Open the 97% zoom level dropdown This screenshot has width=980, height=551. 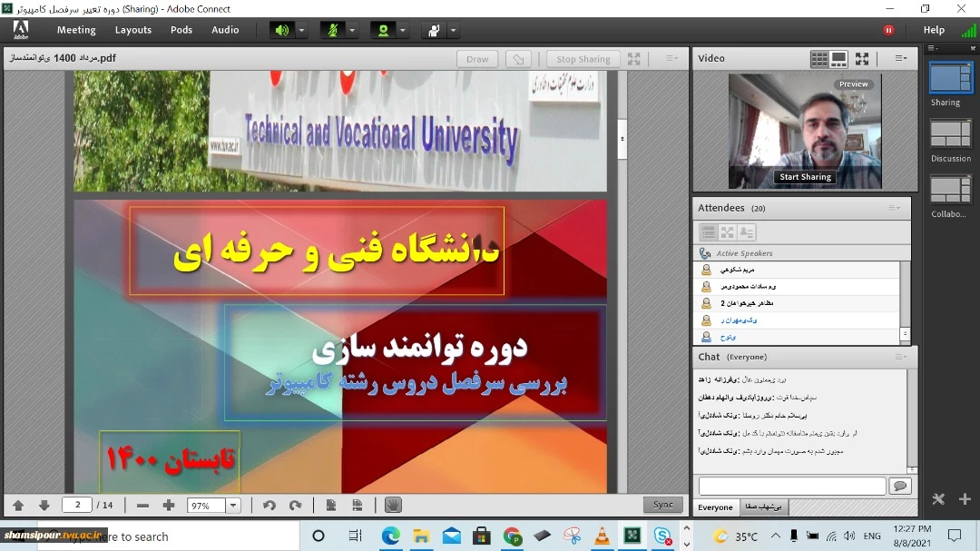(233, 506)
